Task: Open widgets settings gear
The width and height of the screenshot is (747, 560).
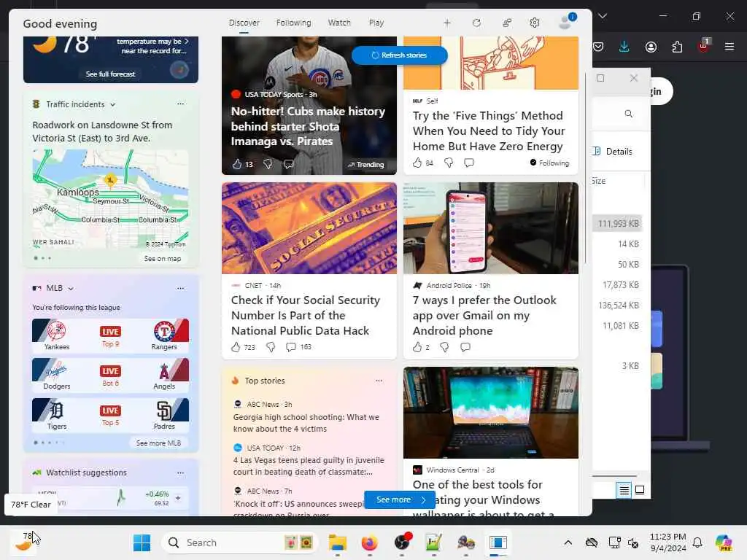Action: [x=535, y=23]
